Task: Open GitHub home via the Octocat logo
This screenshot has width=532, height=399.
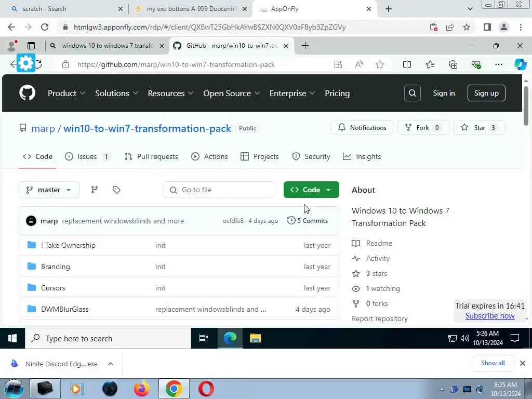Action: [27, 92]
